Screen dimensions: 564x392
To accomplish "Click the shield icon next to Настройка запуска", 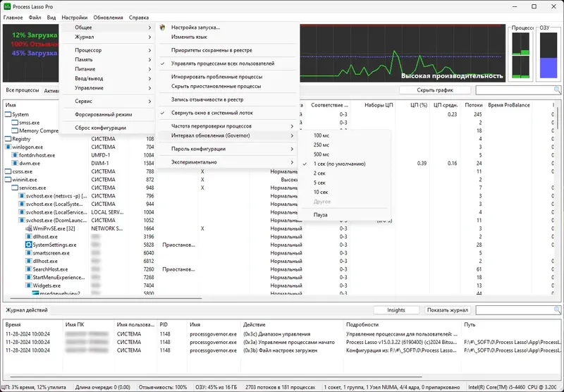I will (163, 27).
